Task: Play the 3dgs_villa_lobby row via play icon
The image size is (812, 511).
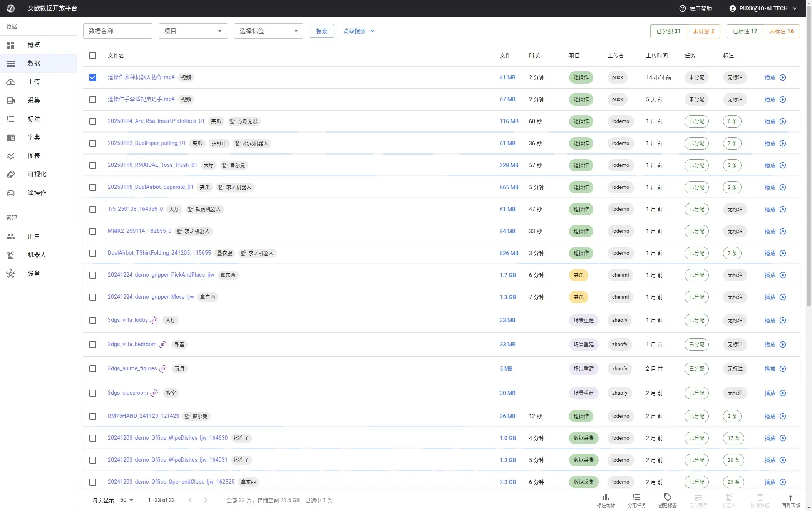Action: pyautogui.click(x=783, y=321)
